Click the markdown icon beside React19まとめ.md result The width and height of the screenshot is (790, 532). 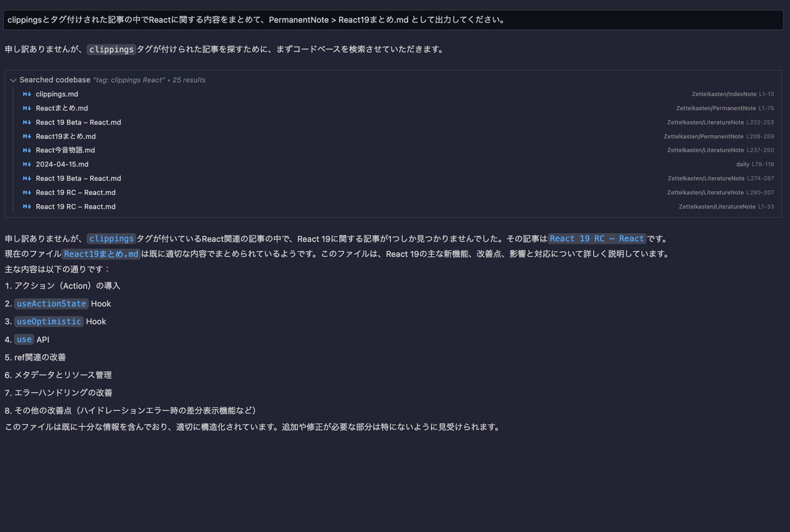pyautogui.click(x=27, y=136)
